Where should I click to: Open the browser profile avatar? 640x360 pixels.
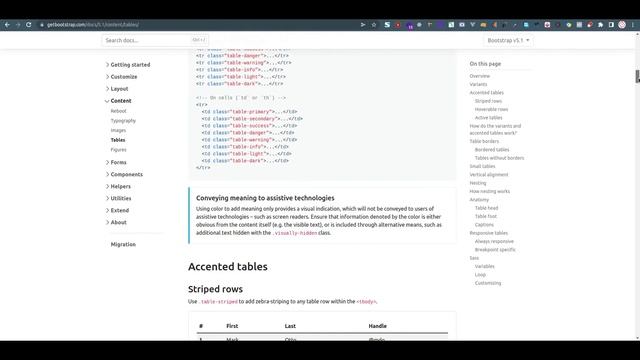622,25
